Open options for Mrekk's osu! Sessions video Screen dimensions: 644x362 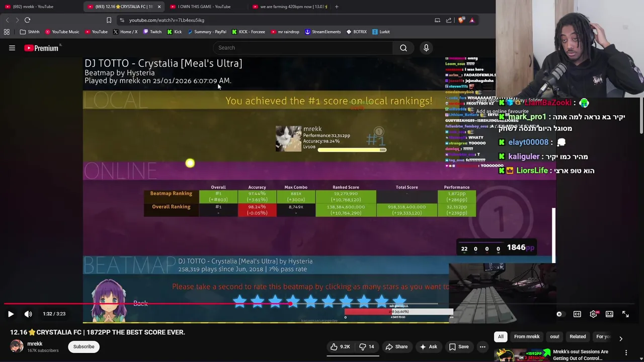click(626, 353)
